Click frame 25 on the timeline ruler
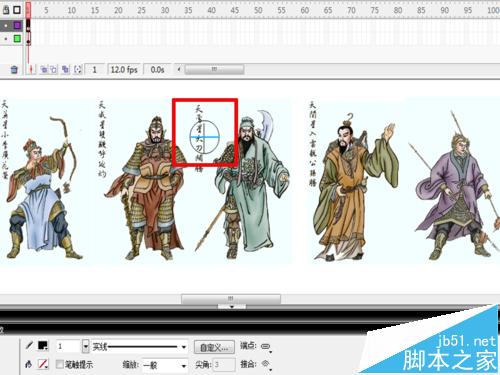Screen dimensions: 500x375 [x=142, y=10]
